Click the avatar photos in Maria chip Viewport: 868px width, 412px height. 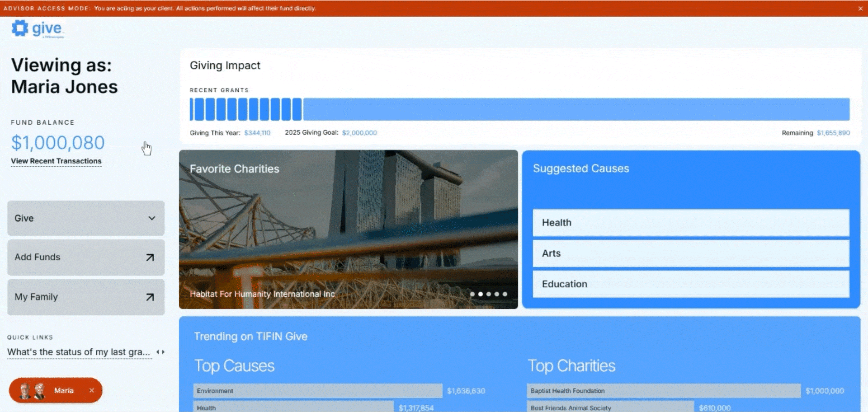point(33,391)
